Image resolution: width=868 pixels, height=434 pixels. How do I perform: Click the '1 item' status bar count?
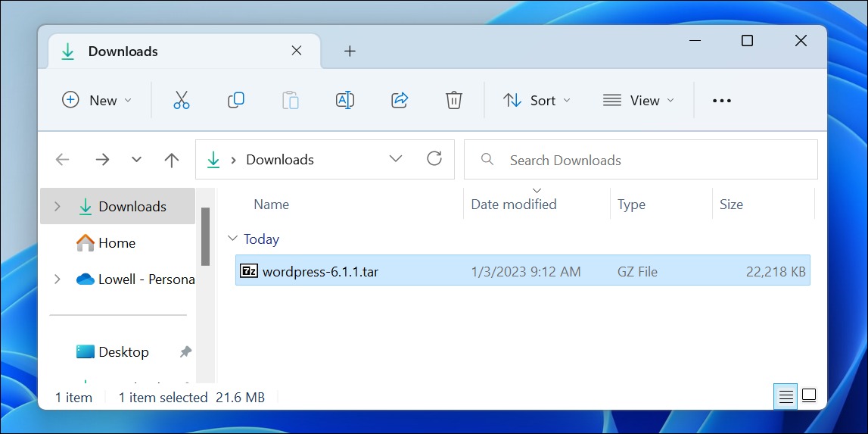(73, 397)
